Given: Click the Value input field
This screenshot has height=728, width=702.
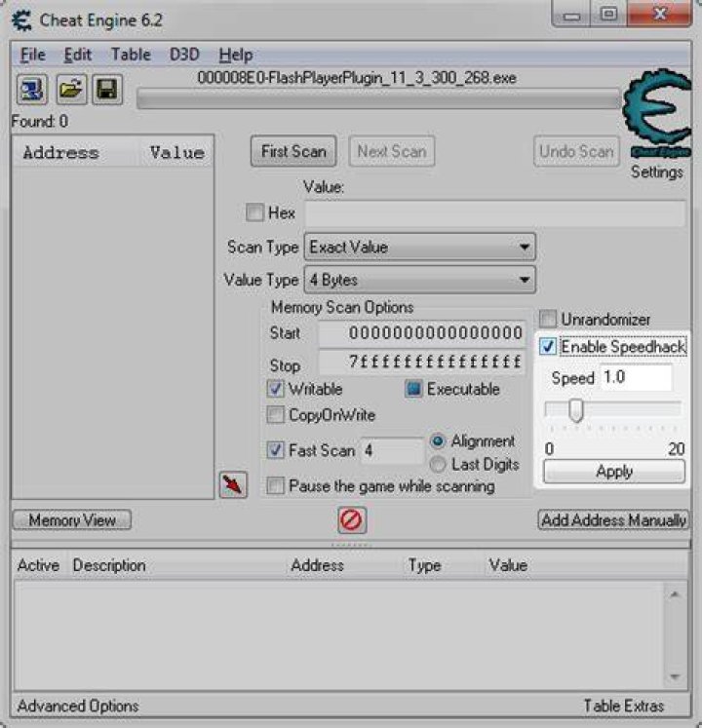Looking at the screenshot, I should [495, 213].
